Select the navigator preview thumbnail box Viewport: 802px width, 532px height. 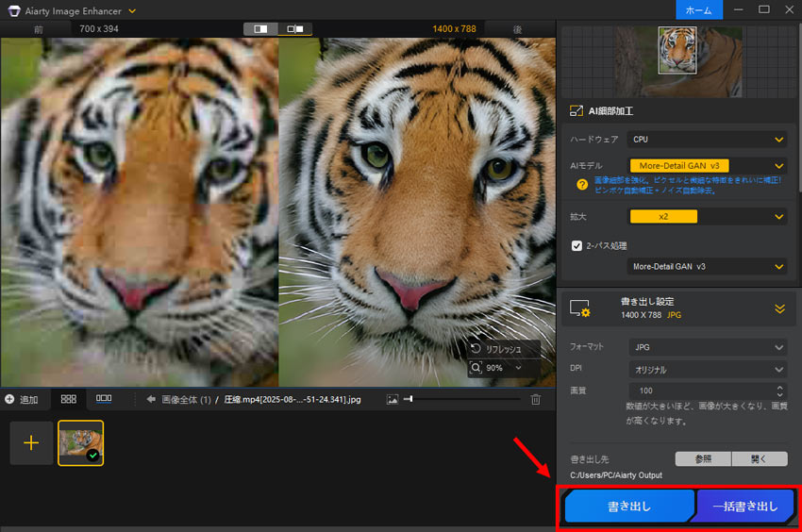pyautogui.click(x=677, y=50)
